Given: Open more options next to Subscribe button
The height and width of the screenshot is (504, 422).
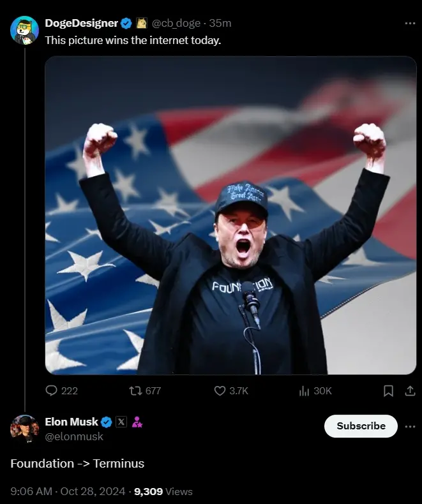Looking at the screenshot, I should 410,426.
